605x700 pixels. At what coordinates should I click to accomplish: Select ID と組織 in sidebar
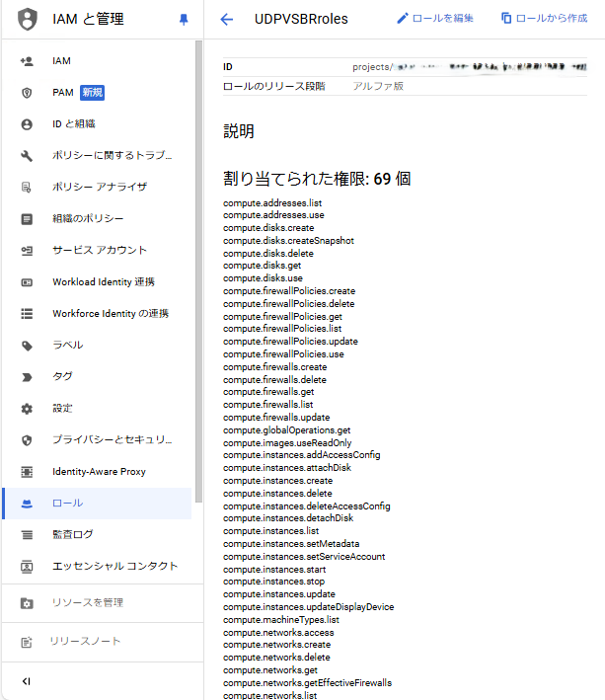pyautogui.click(x=74, y=123)
